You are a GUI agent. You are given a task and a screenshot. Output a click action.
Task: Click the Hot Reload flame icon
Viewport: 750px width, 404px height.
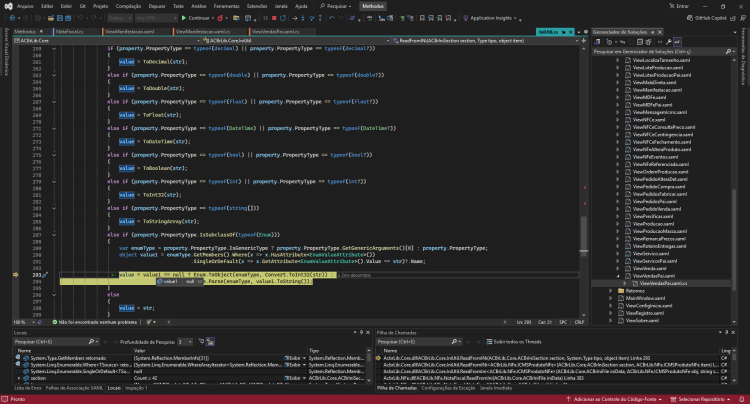click(x=220, y=18)
